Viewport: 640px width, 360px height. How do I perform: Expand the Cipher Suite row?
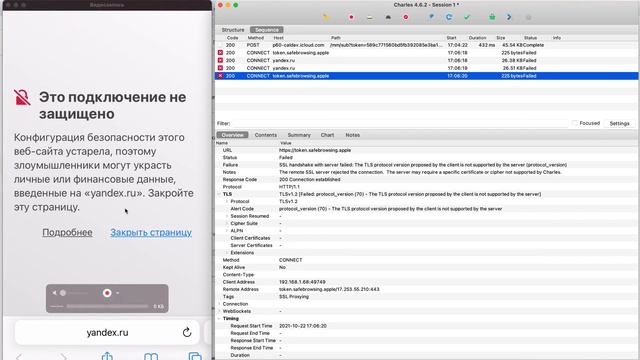(x=227, y=224)
